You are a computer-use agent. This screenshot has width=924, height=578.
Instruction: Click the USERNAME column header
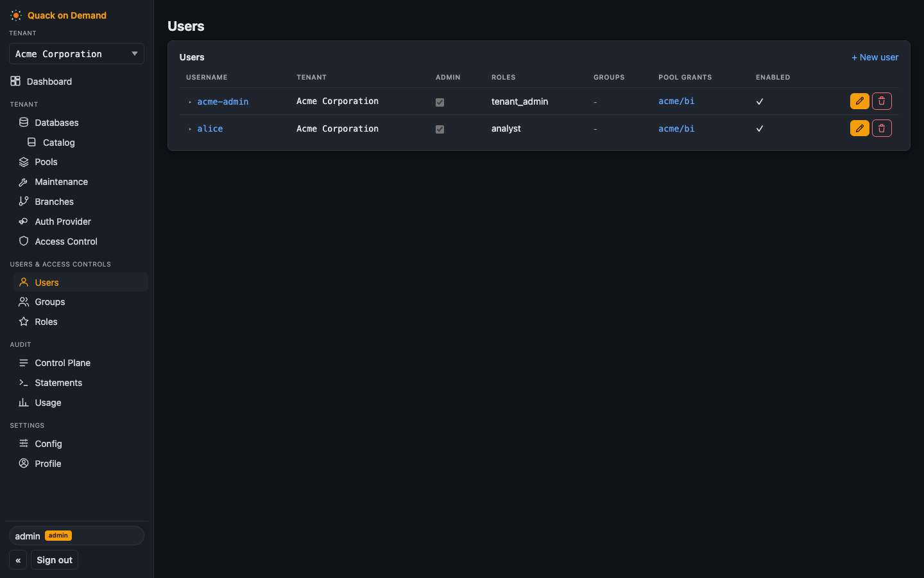pyautogui.click(x=207, y=77)
